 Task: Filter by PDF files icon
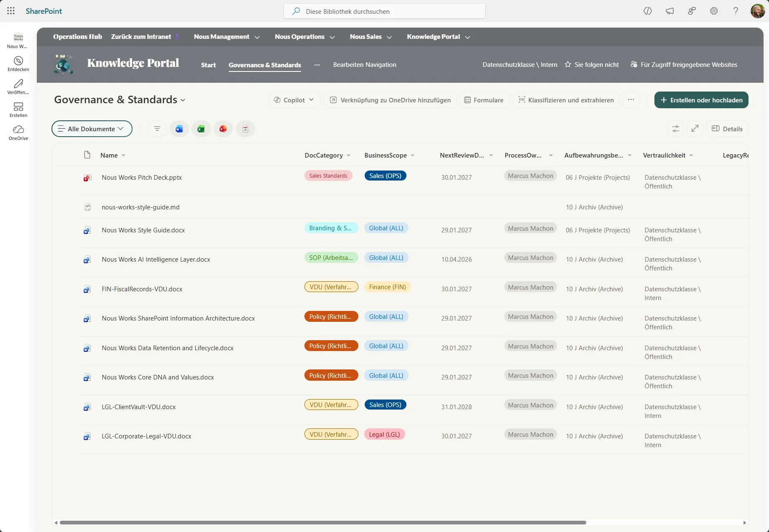[x=245, y=129]
